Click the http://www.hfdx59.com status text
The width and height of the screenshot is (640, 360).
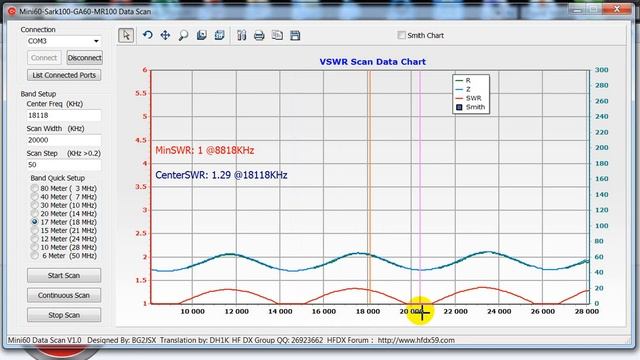pos(416,340)
